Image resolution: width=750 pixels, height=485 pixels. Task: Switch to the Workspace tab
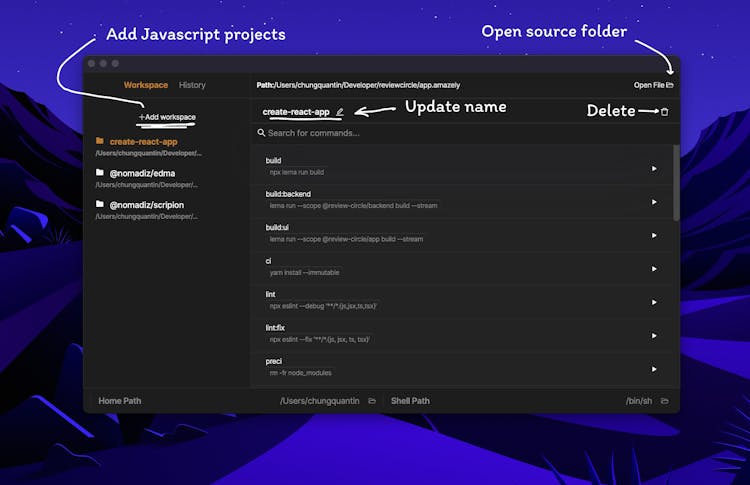146,85
